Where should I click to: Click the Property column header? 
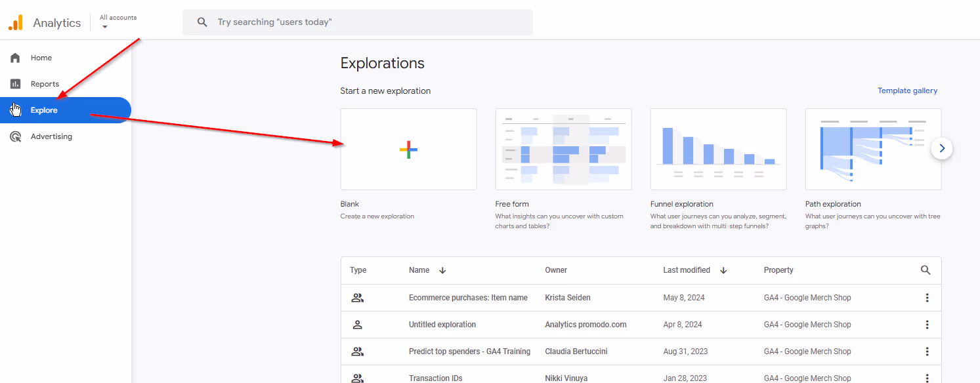point(778,270)
